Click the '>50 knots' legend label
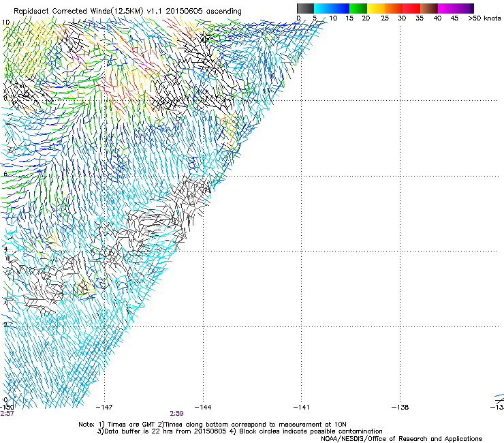The image size is (504, 443). 484,18
